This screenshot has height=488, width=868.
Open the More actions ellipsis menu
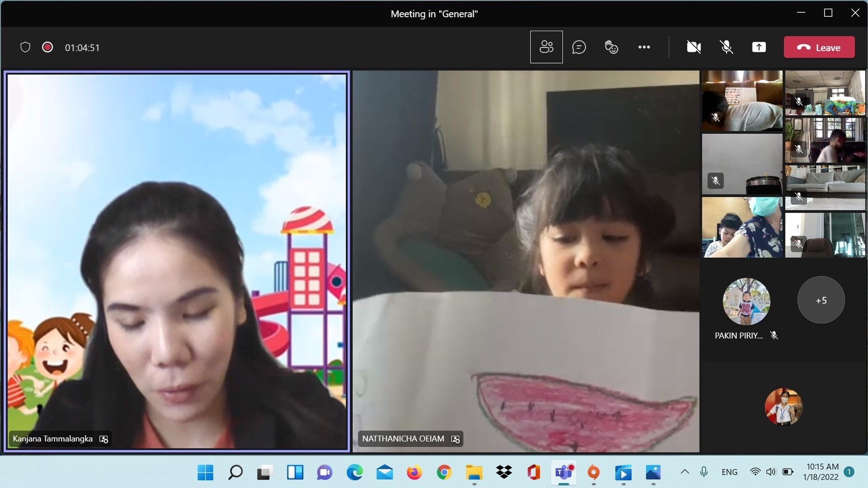pyautogui.click(x=644, y=47)
